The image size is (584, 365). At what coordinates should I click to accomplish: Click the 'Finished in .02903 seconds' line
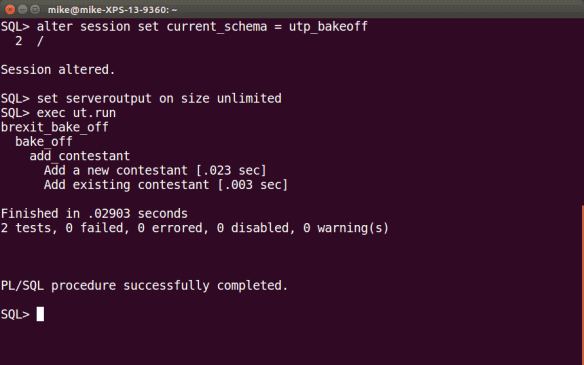pos(94,214)
